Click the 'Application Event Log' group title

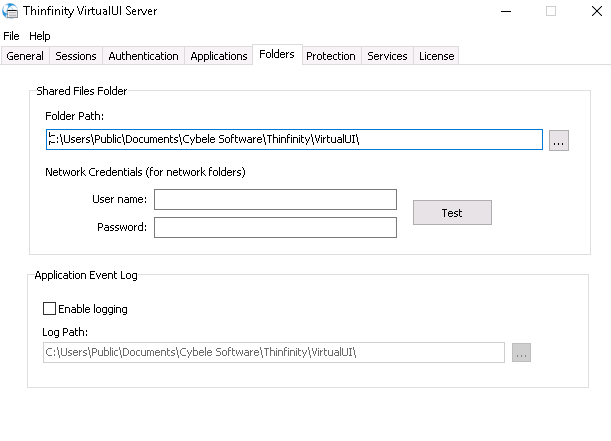click(x=86, y=275)
